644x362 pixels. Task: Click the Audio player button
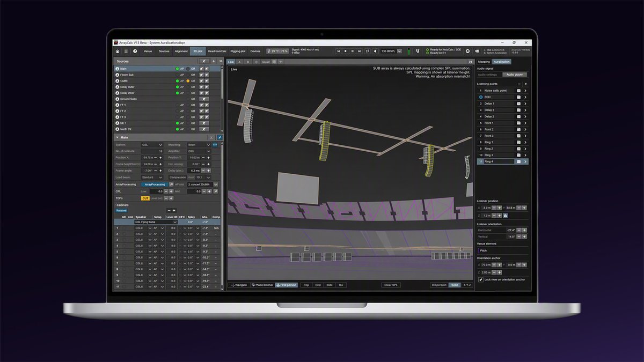tap(515, 75)
